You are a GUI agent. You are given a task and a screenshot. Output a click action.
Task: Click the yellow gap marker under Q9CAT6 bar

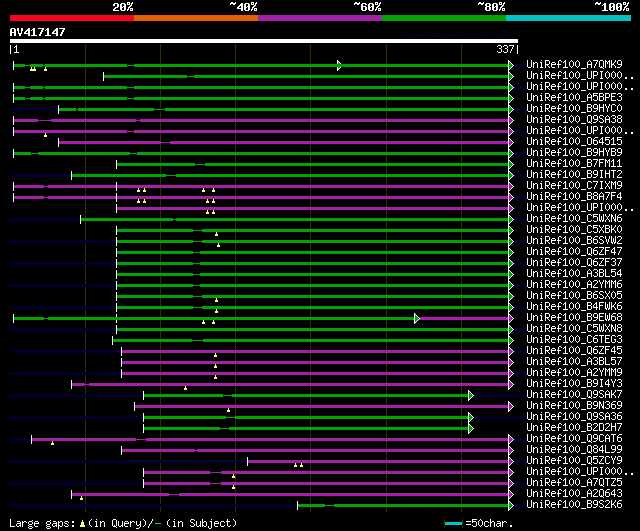coord(52,443)
